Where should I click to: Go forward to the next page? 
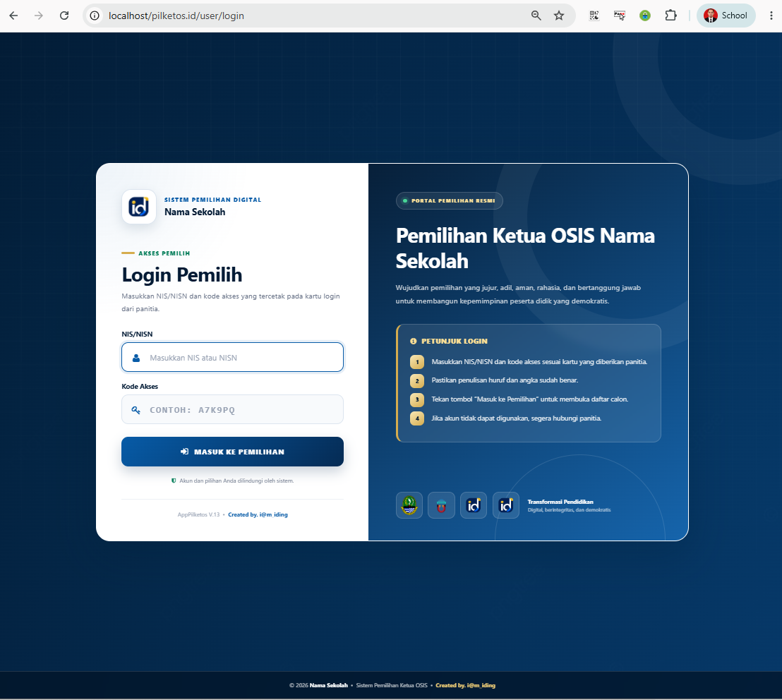[38, 16]
